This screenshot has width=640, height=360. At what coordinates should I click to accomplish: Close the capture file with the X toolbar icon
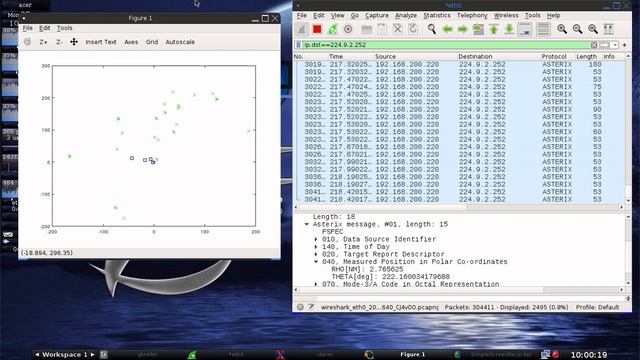tap(397, 29)
